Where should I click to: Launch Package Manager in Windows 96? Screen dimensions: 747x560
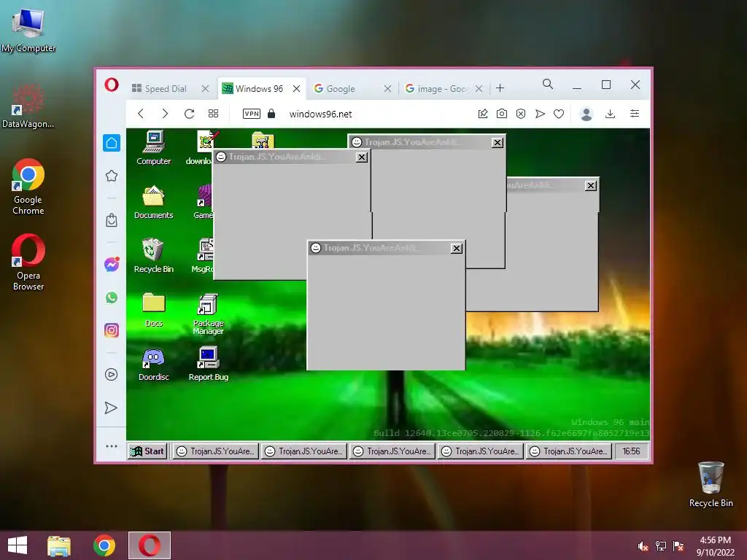[x=208, y=314]
